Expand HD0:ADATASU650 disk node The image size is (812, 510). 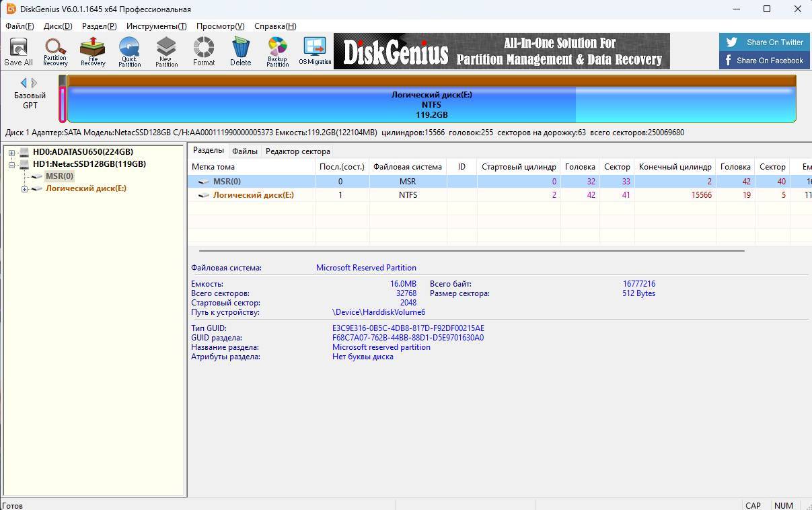click(x=11, y=152)
